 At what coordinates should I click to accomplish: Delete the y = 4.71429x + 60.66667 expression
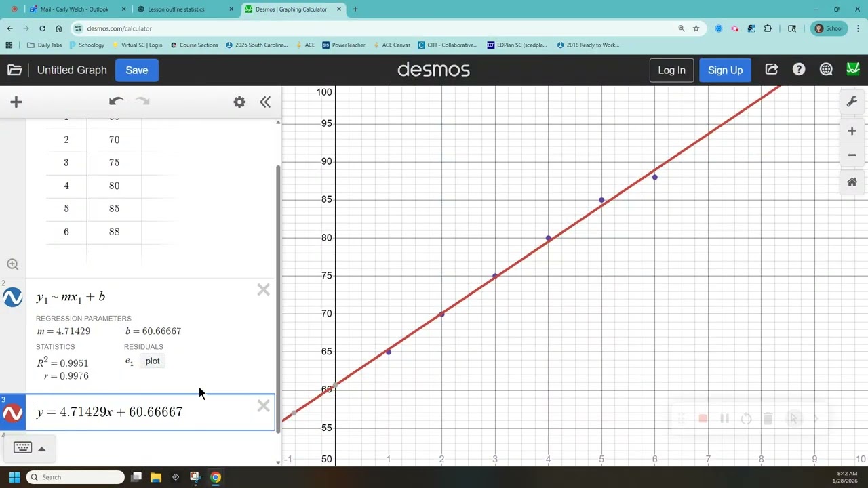pos(264,406)
